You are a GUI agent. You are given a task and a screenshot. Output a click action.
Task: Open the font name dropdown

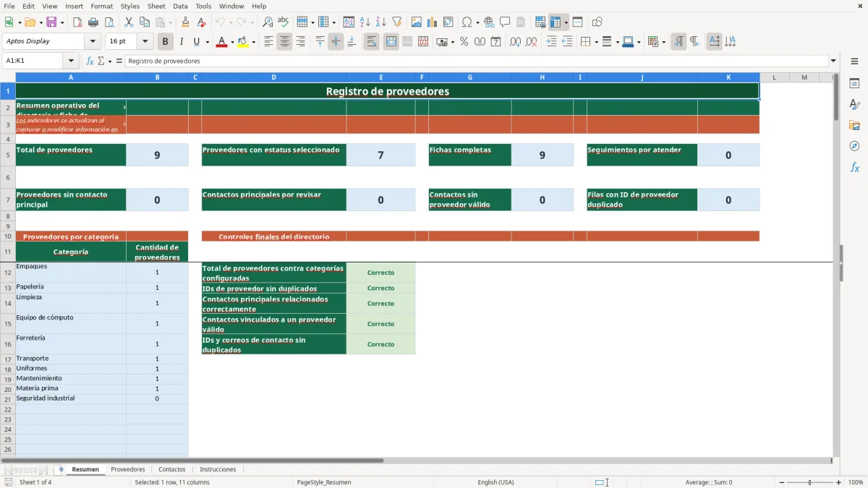click(93, 42)
